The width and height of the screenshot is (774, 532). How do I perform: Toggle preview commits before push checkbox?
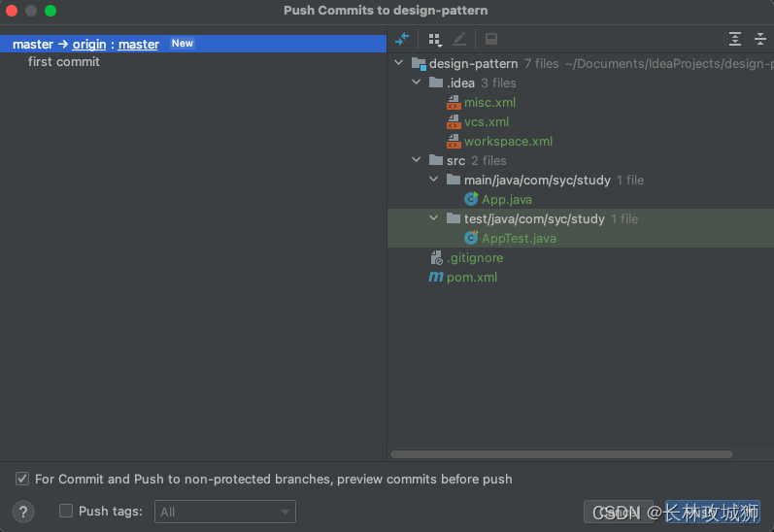click(x=22, y=479)
